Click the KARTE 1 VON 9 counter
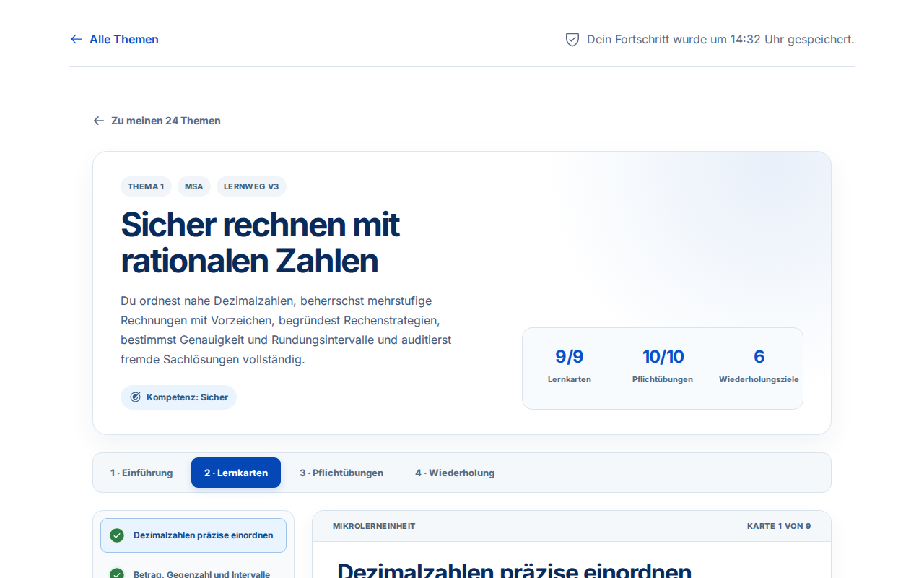This screenshot has height=578, width=924. (x=779, y=526)
